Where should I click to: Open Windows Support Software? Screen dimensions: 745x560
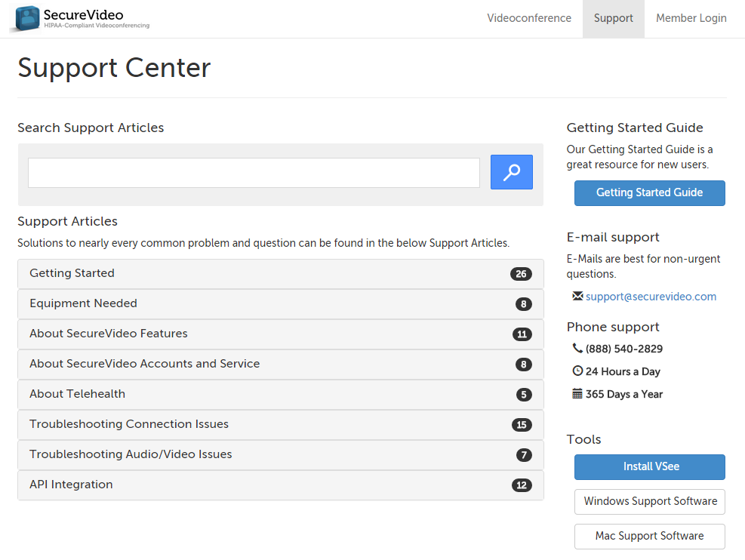[649, 502]
